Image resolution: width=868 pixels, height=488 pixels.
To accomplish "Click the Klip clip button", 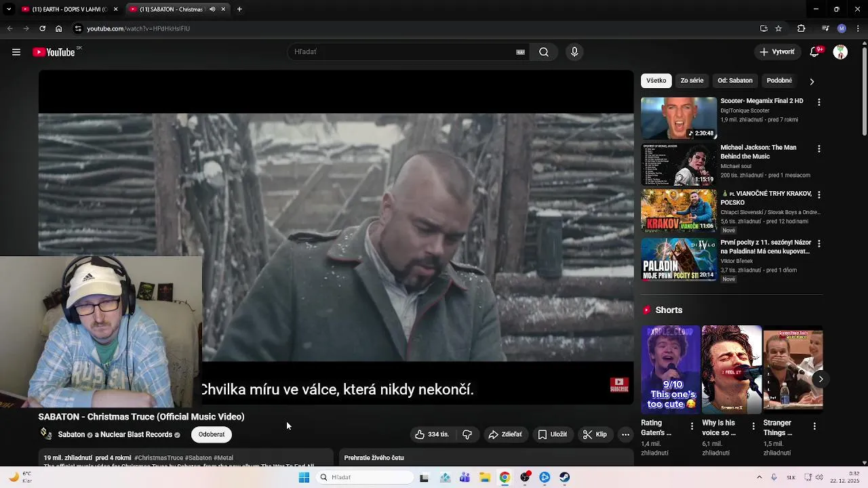I will coord(595,434).
